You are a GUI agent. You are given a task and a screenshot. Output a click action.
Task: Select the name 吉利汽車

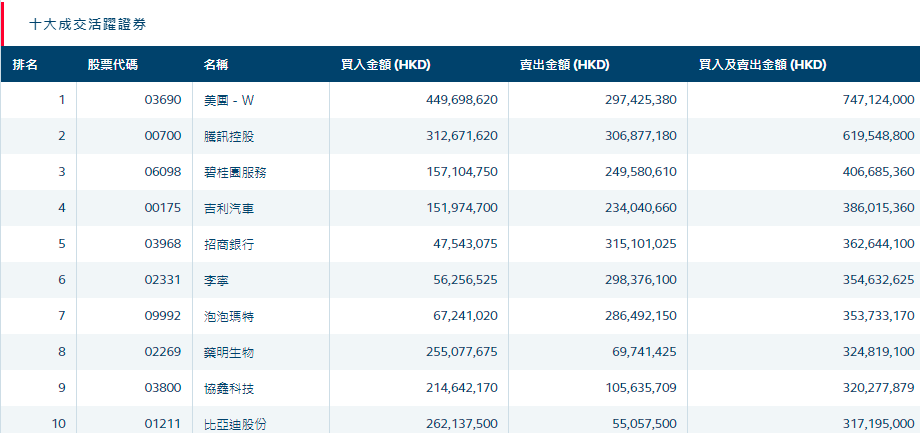pos(229,208)
